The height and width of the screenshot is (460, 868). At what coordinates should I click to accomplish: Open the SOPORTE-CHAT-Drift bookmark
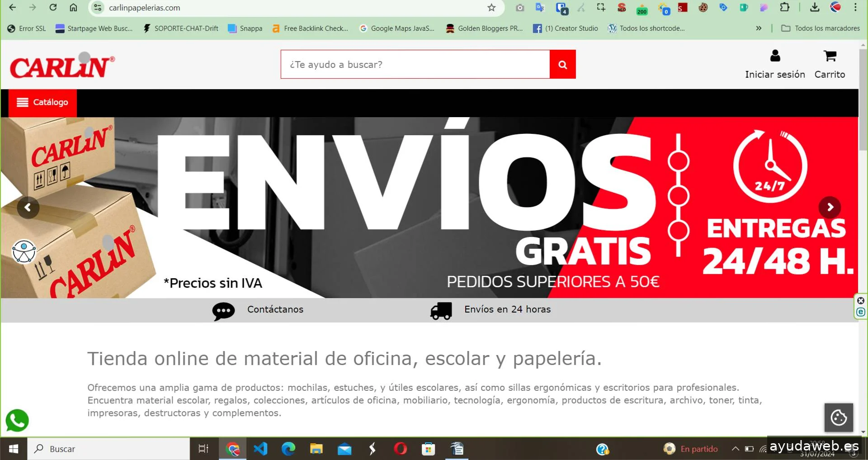(x=181, y=28)
